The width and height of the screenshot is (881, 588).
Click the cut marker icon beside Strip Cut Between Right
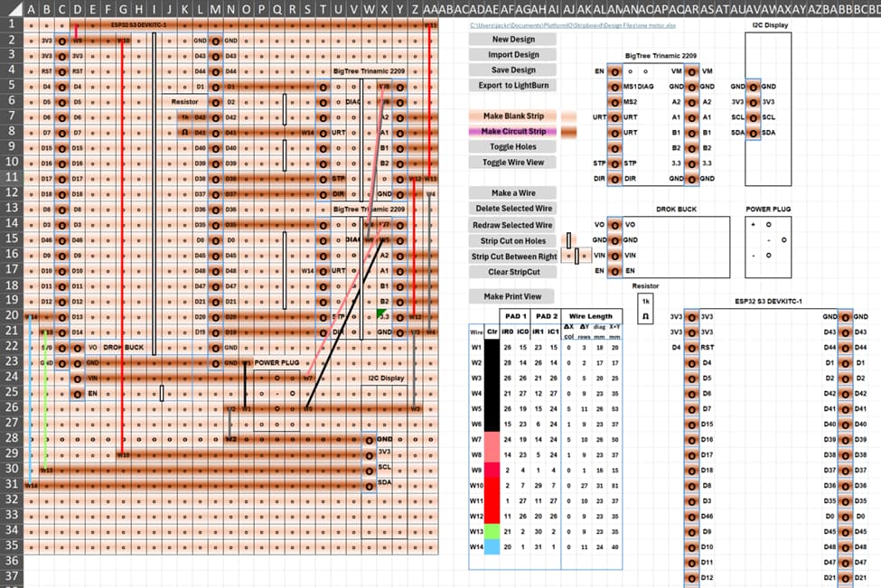(576, 257)
